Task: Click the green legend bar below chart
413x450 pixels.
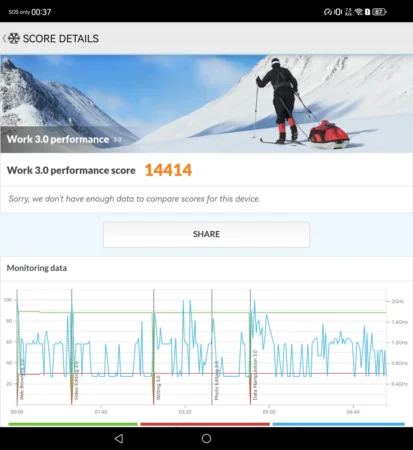Action: [73, 424]
